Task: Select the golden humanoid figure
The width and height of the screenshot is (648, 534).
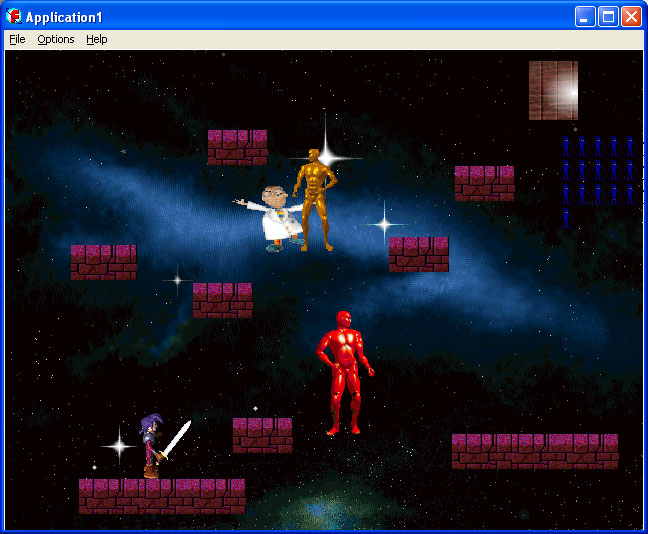Action: pyautogui.click(x=315, y=198)
